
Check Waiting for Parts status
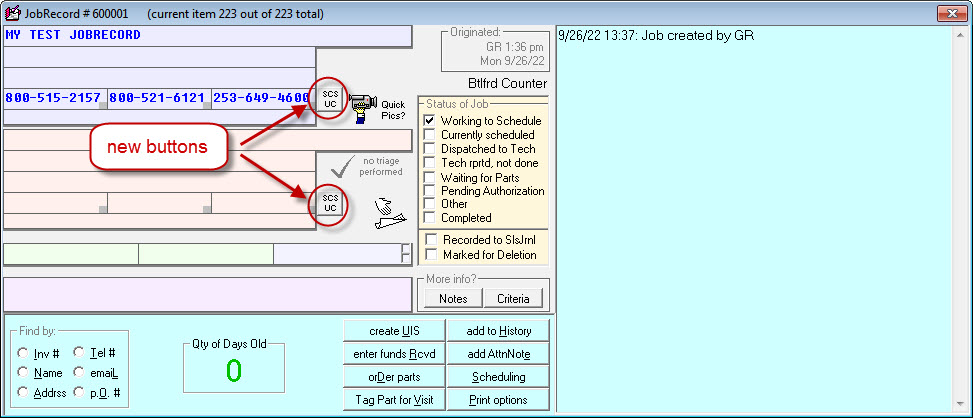coord(429,177)
